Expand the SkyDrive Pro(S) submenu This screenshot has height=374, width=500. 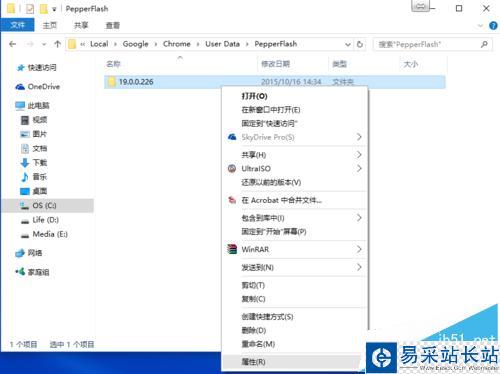(x=295, y=137)
